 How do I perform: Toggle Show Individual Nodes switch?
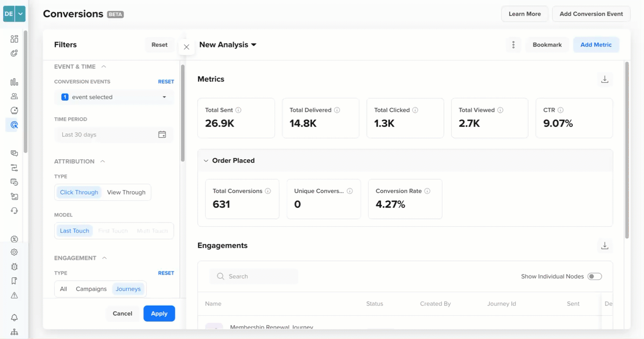tap(595, 276)
